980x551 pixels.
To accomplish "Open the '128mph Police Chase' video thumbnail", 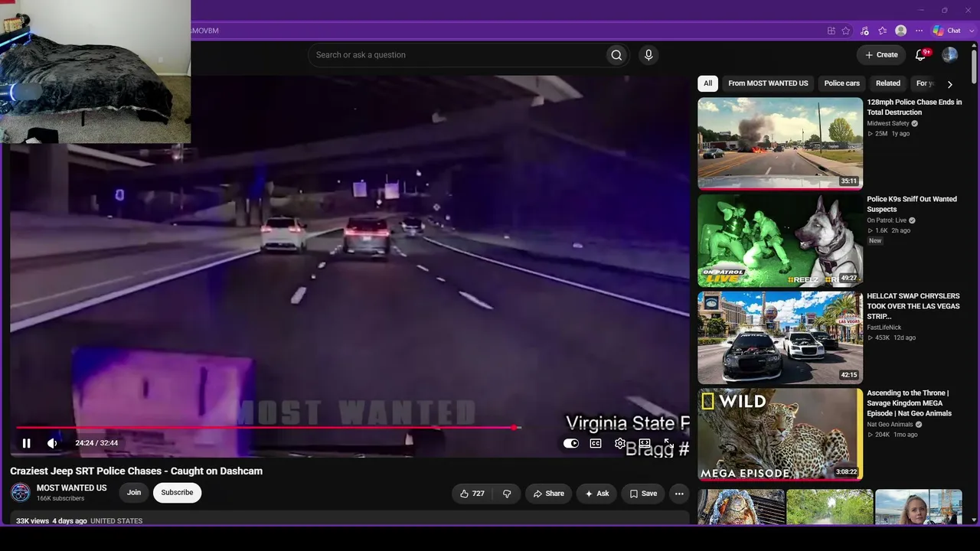I will point(780,143).
